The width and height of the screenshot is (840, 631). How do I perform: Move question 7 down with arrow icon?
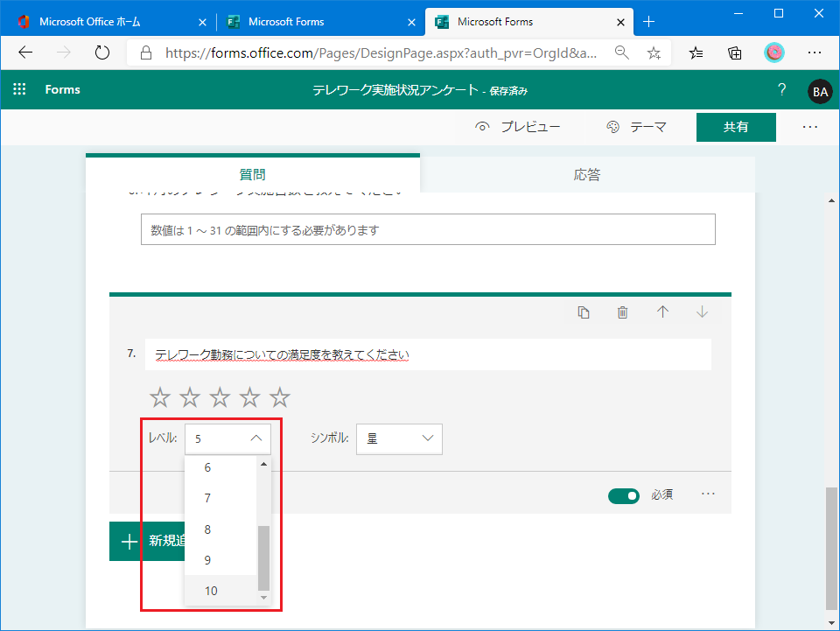(x=702, y=312)
